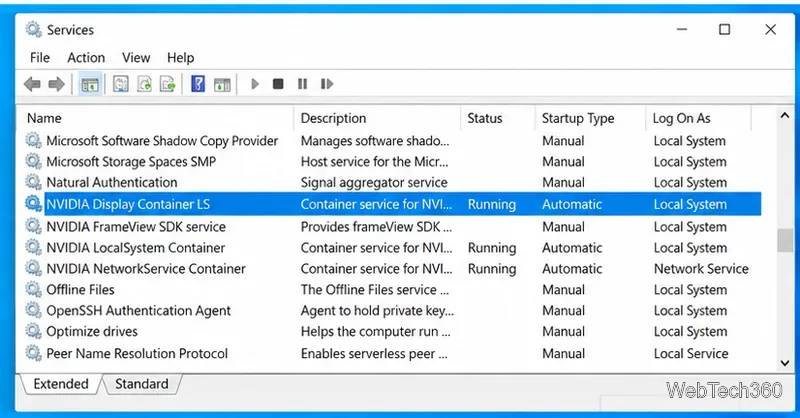Click the Network Service log on cell

tap(701, 268)
